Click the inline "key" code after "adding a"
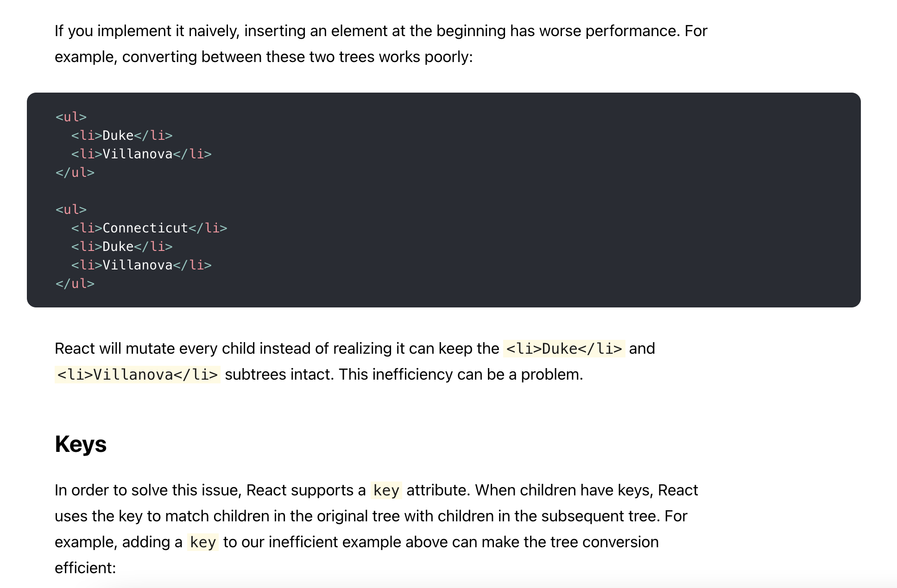 coord(203,542)
